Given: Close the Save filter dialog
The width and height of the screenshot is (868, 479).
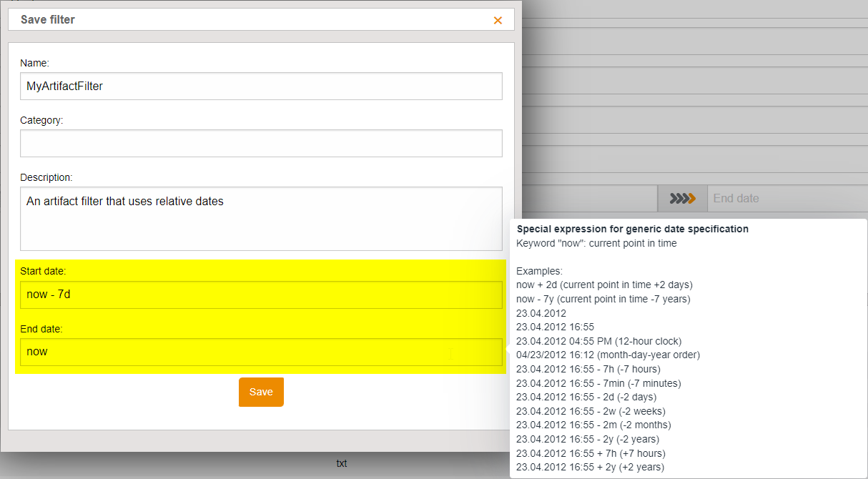Looking at the screenshot, I should [x=498, y=20].
